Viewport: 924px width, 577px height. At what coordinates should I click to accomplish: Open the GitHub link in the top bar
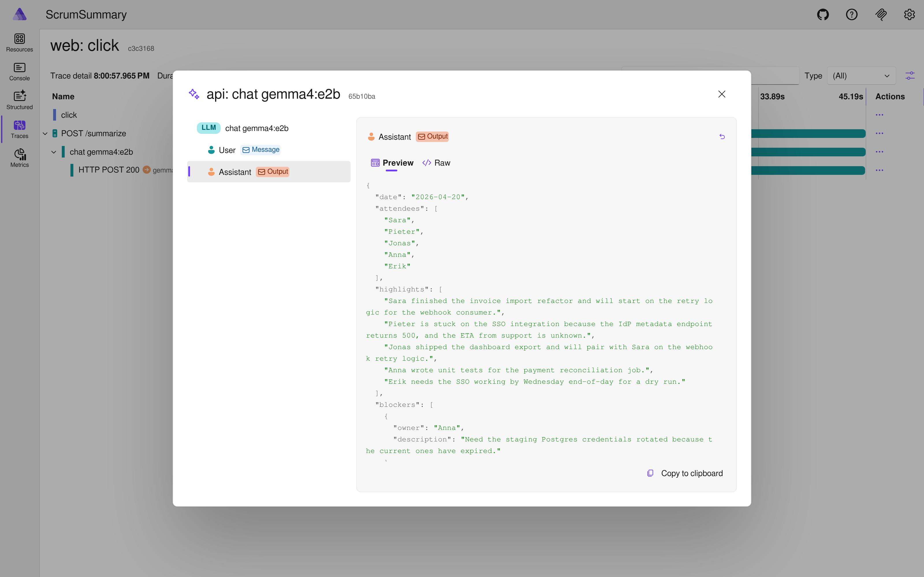click(x=823, y=14)
